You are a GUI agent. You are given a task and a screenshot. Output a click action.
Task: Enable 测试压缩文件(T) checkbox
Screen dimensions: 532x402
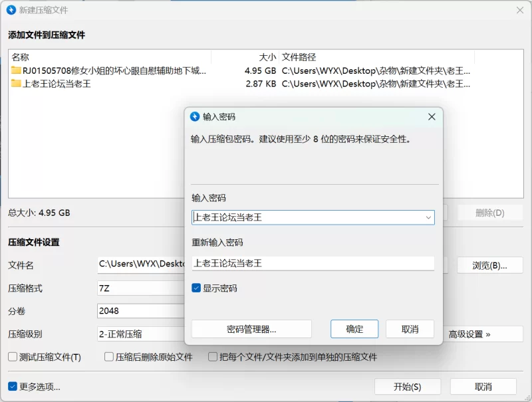13,357
